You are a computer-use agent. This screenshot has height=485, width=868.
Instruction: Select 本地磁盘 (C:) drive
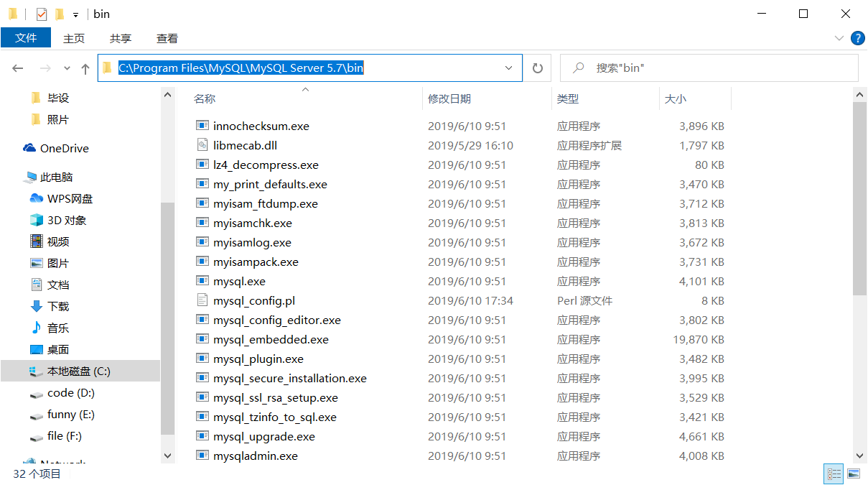coord(80,371)
